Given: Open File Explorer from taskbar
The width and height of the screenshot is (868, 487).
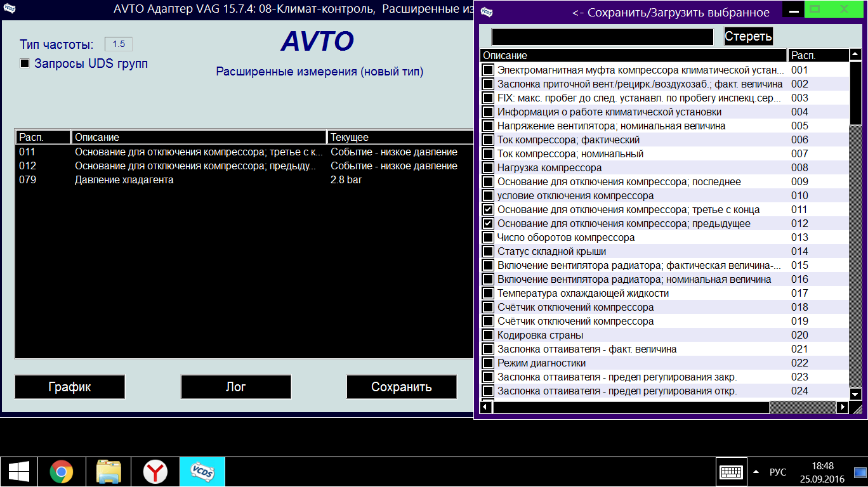Looking at the screenshot, I should tap(109, 472).
